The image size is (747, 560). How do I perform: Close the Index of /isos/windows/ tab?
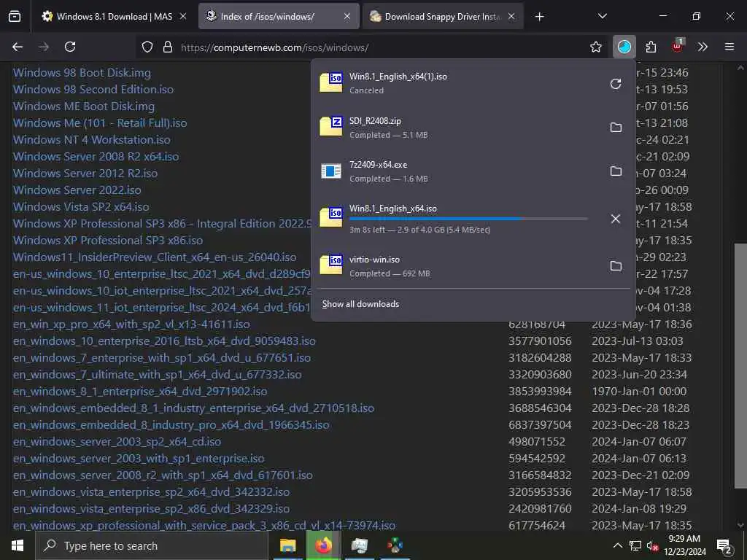click(347, 16)
